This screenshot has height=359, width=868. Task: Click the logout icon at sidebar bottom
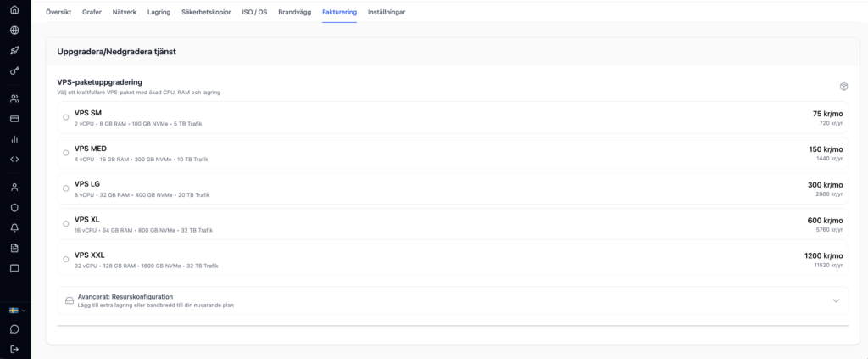[x=14, y=349]
